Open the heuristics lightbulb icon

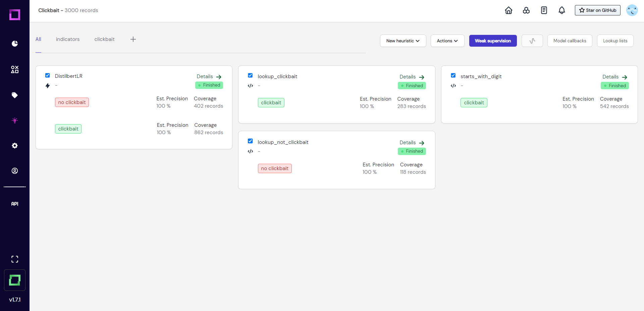pyautogui.click(x=15, y=120)
